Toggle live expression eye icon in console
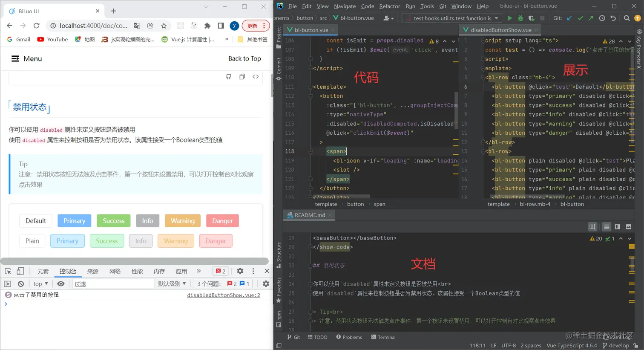The height and width of the screenshot is (350, 644). pos(61,284)
